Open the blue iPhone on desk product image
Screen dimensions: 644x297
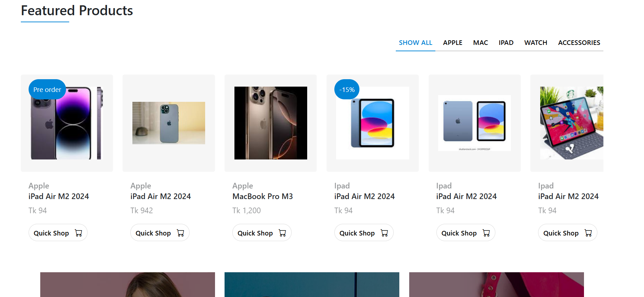tap(169, 123)
